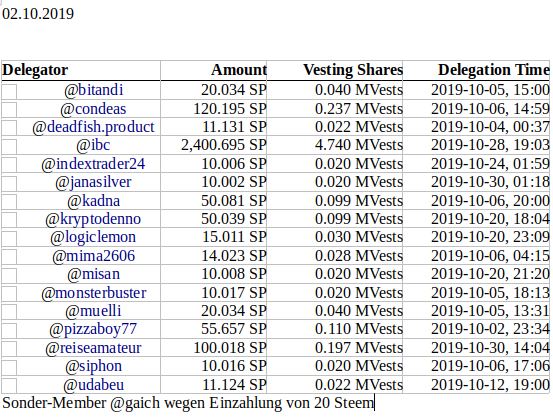Click the Amount column header
This screenshot has width=553, height=419.
click(239, 70)
